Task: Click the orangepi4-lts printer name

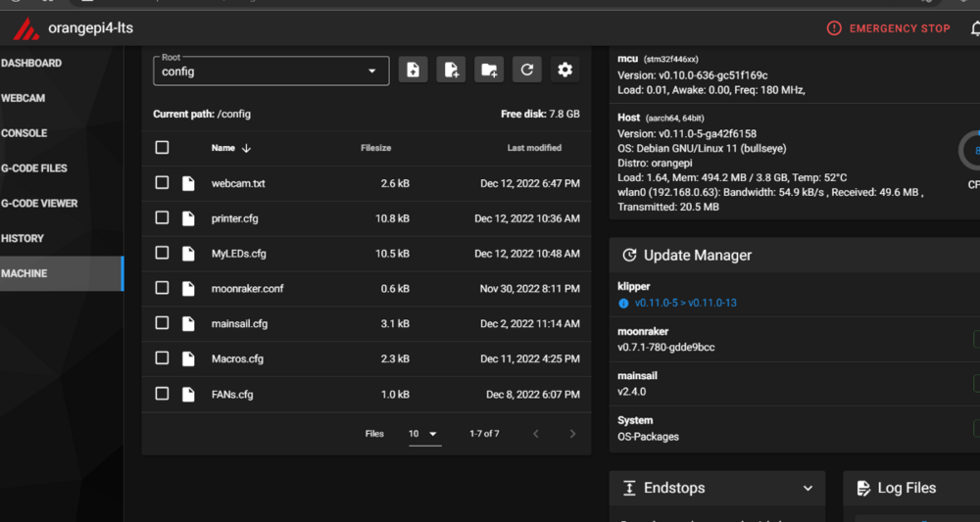Action: coord(90,28)
